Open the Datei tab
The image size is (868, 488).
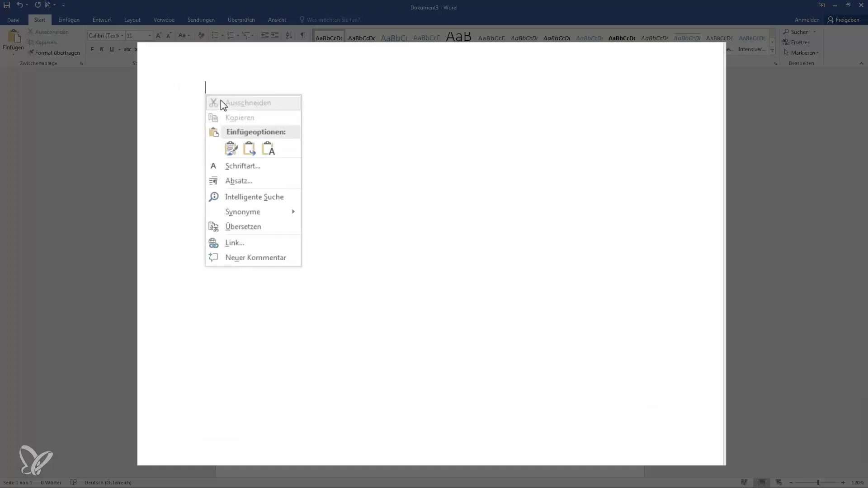click(x=14, y=20)
